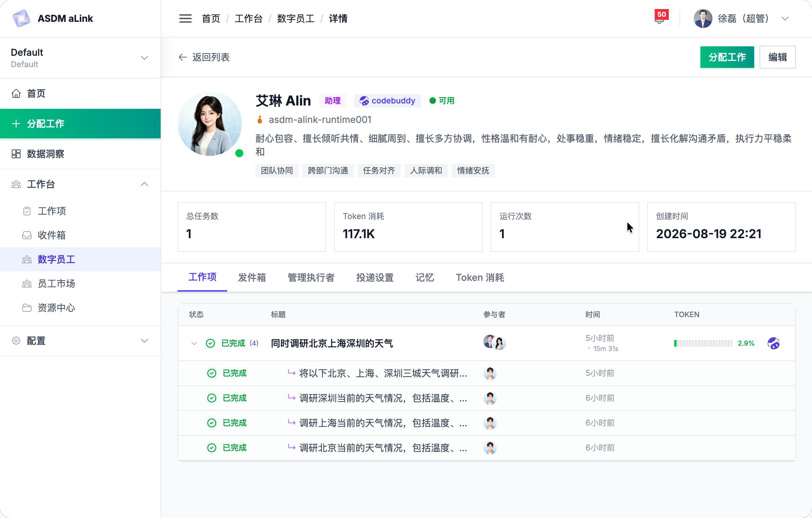Click the 团队协同 skill tag
Image resolution: width=812 pixels, height=518 pixels.
[x=277, y=171]
